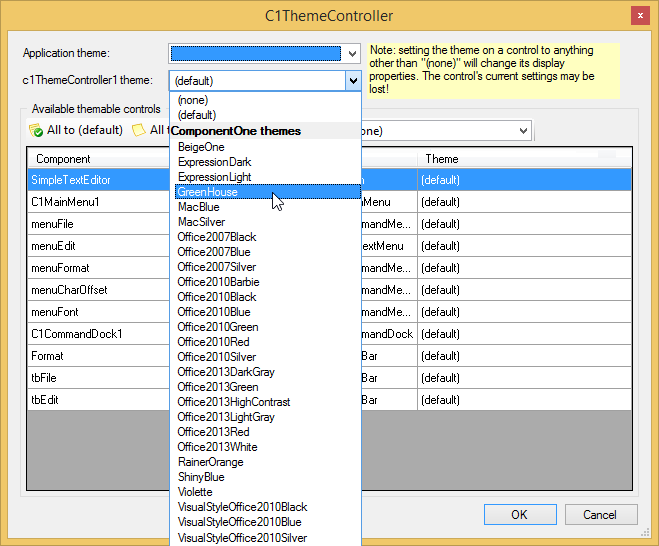This screenshot has width=659, height=546.
Task: Collapse the c1ThemeController1 theme dropdown arrow
Action: pos(351,81)
